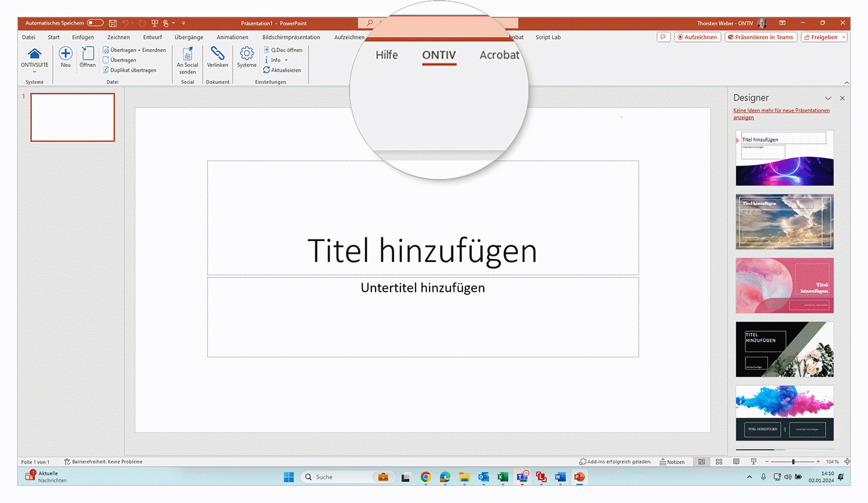Screen dimensions: 868x503
Task: Open Systeme gear settings icon
Action: [x=247, y=54]
